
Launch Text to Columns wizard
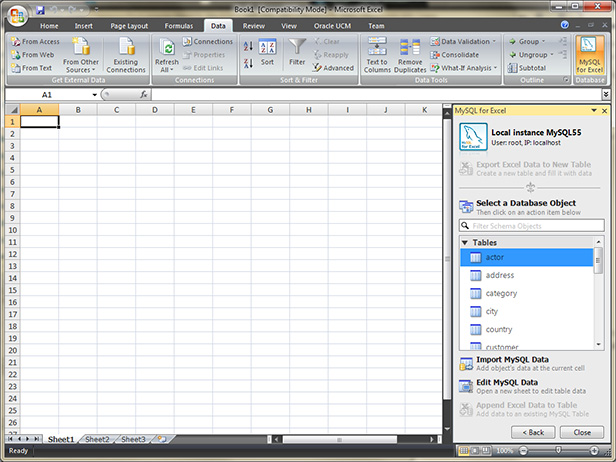point(377,55)
